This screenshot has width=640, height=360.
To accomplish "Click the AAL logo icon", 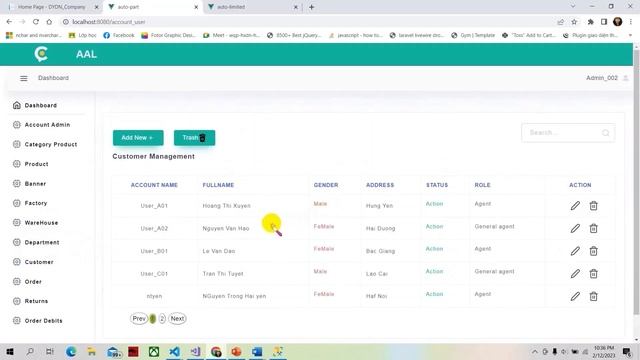I will (41, 54).
